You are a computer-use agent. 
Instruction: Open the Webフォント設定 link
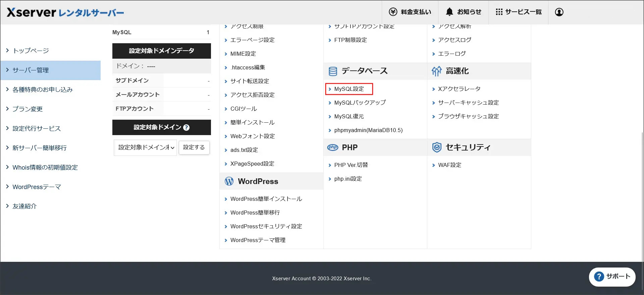point(253,136)
